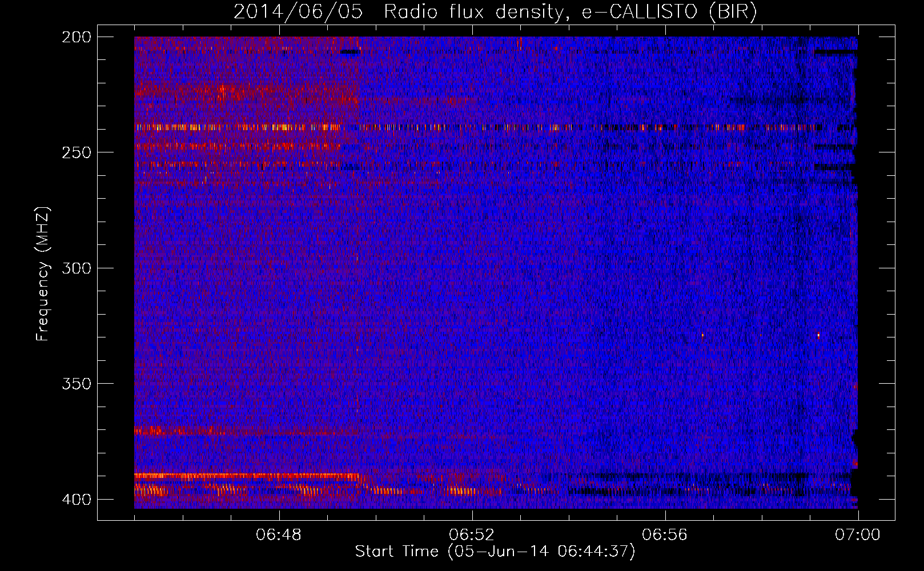The width and height of the screenshot is (924, 571).
Task: Click the 07:00 time tick label
Action: tap(858, 535)
